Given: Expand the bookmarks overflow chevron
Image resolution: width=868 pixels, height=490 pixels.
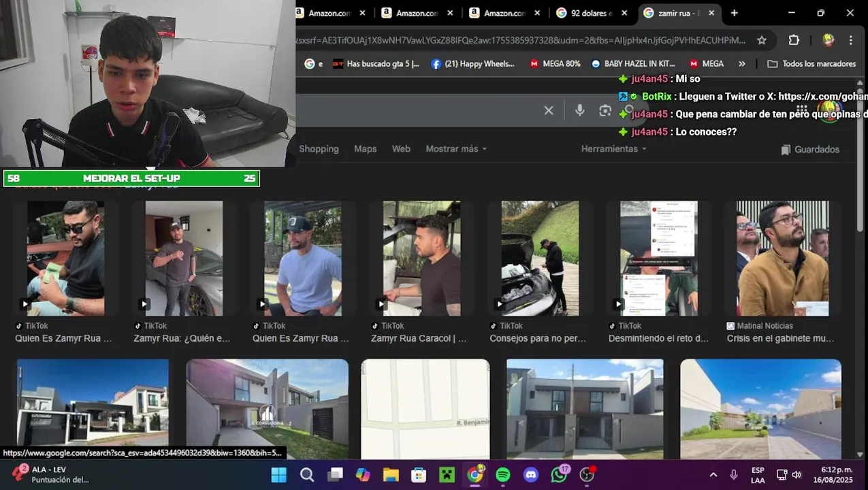Looking at the screenshot, I should pos(742,63).
